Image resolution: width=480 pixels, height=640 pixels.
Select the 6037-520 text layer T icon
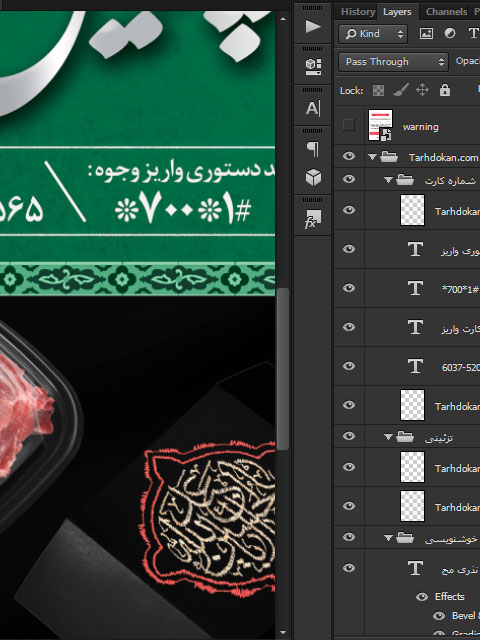point(415,366)
